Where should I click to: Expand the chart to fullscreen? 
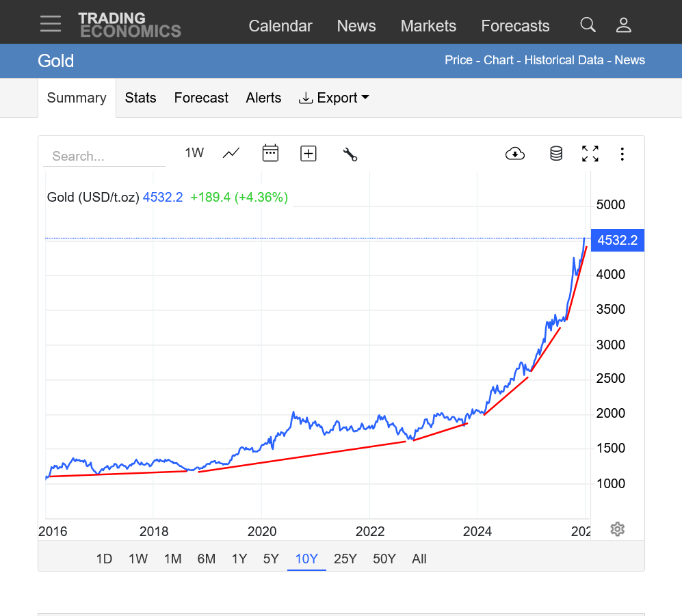(x=590, y=154)
